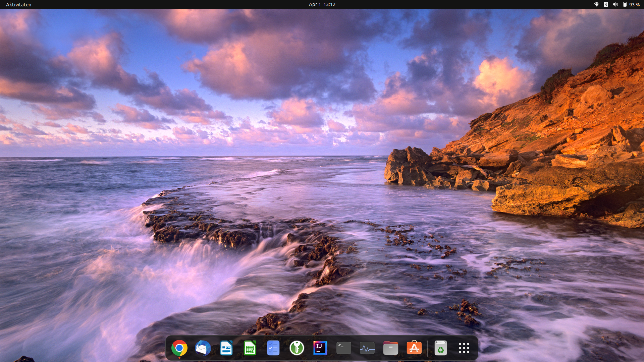
Task: Open the Trash from the dock
Action: [x=441, y=348]
